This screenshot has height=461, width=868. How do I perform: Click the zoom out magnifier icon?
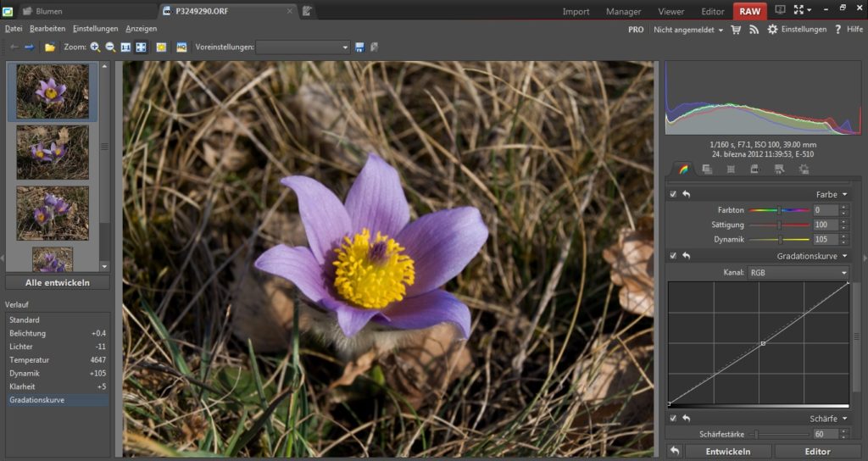click(110, 47)
